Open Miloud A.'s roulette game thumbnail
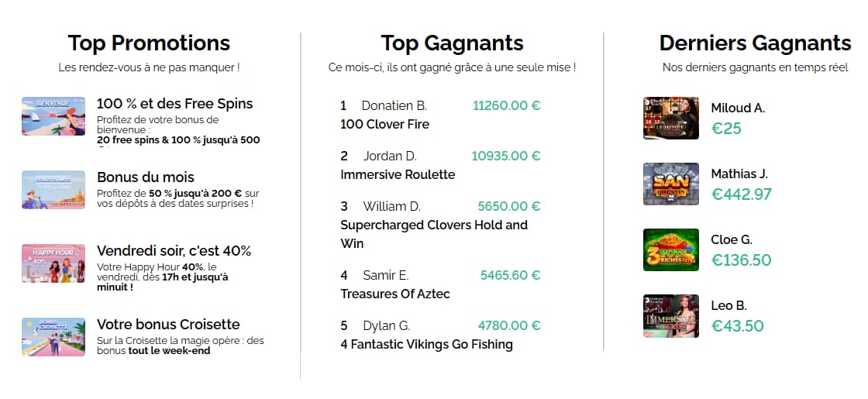Viewport: 868px width, 399px height. 671,118
